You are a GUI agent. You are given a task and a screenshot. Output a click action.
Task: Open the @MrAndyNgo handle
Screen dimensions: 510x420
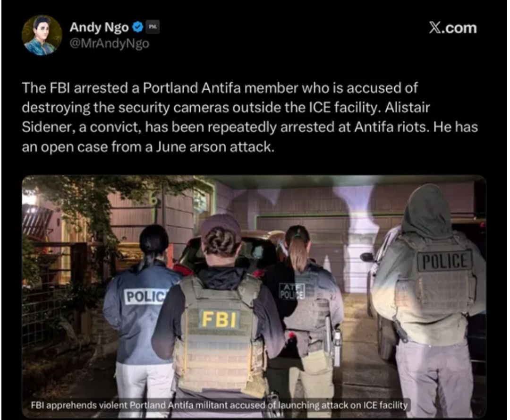[110, 43]
